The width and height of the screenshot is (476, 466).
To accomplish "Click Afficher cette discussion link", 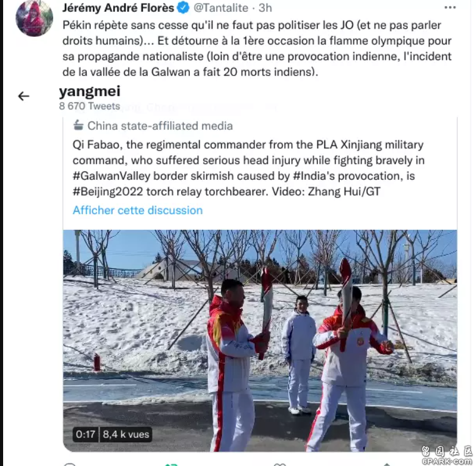I will click(137, 210).
